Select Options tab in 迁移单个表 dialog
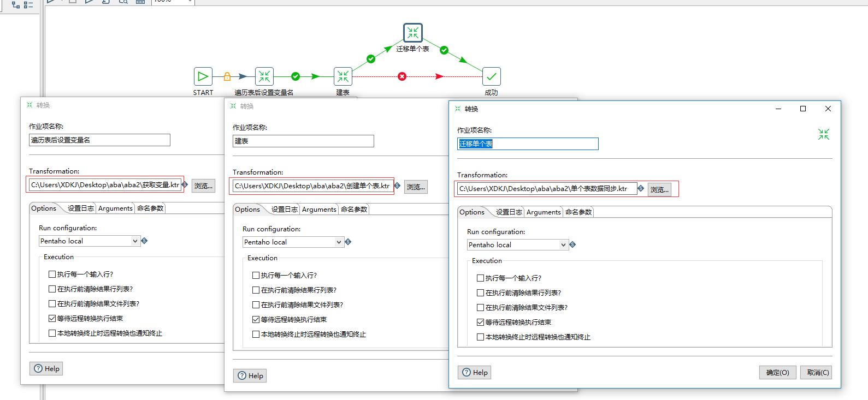This screenshot has width=868, height=400. coord(472,212)
